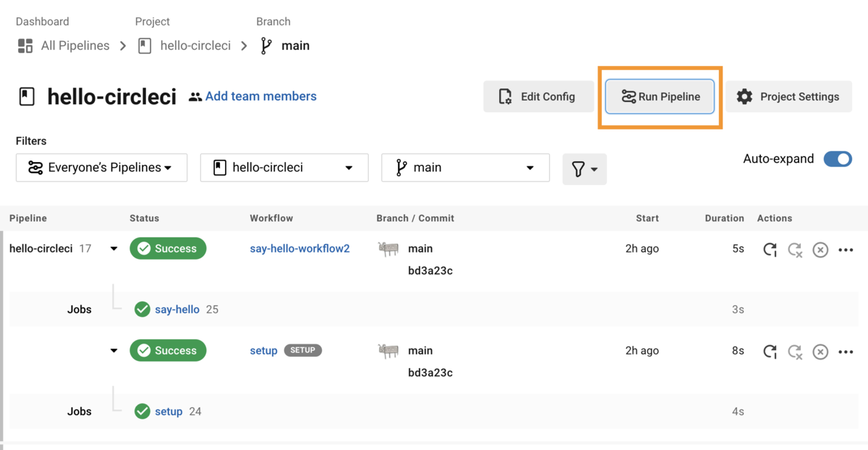Rerun say-hello-workflow2 from failed icon
The height and width of the screenshot is (450, 868).
pos(795,250)
